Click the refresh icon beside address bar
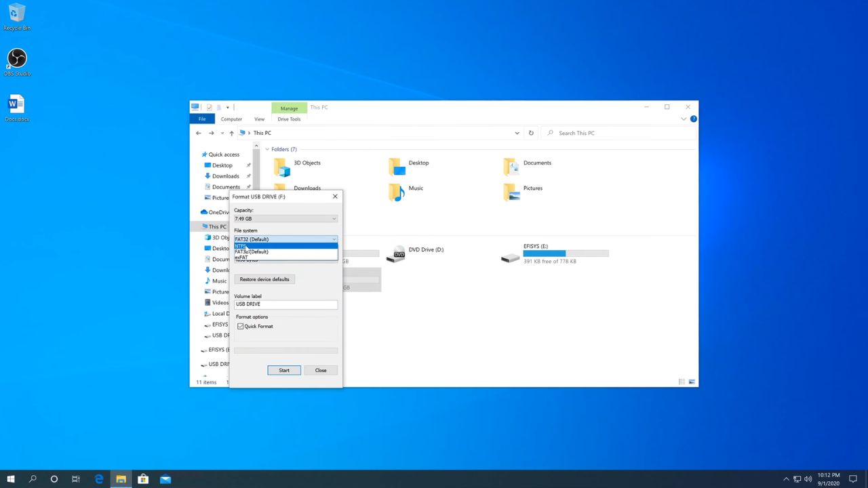The width and height of the screenshot is (868, 488). 531,134
